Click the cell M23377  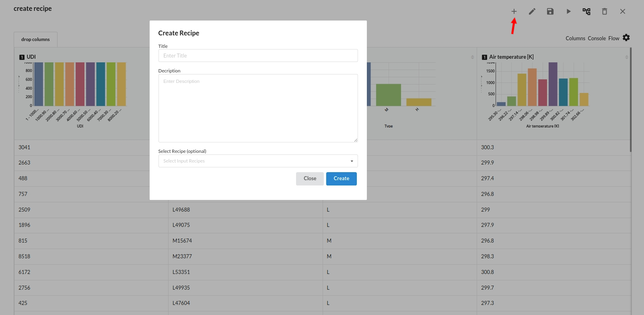(x=245, y=256)
